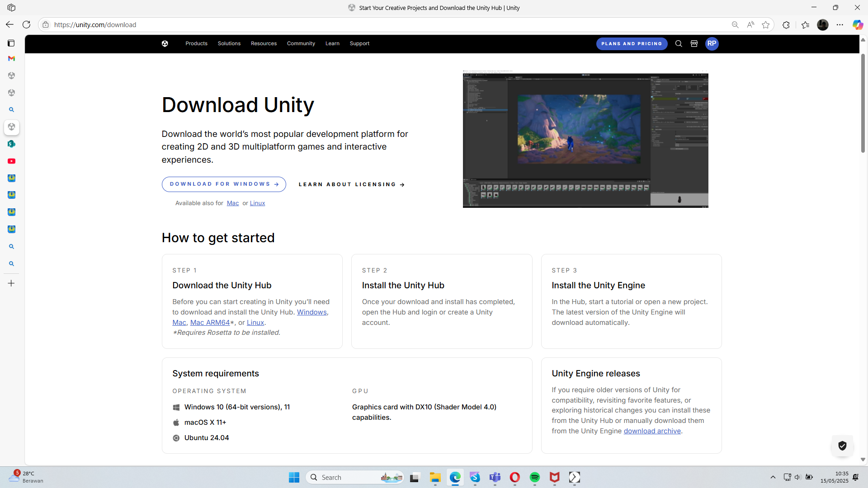Open the Unity Asset Store cart icon
Screen dimensions: 868x488
click(x=694, y=43)
